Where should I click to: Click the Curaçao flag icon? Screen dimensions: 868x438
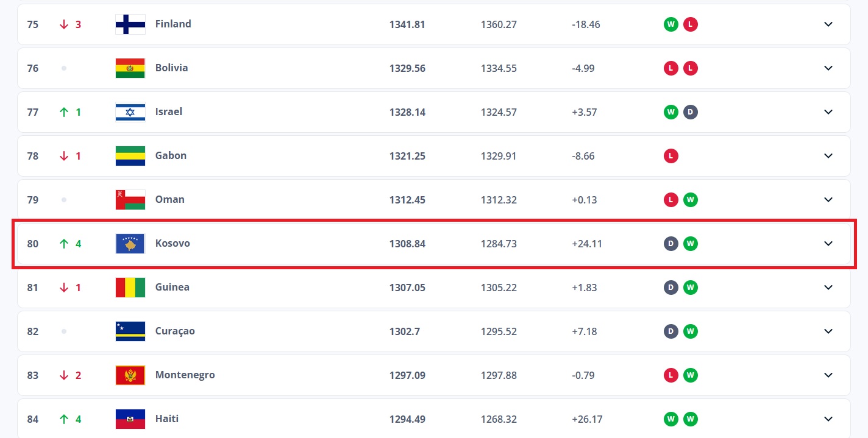point(130,331)
